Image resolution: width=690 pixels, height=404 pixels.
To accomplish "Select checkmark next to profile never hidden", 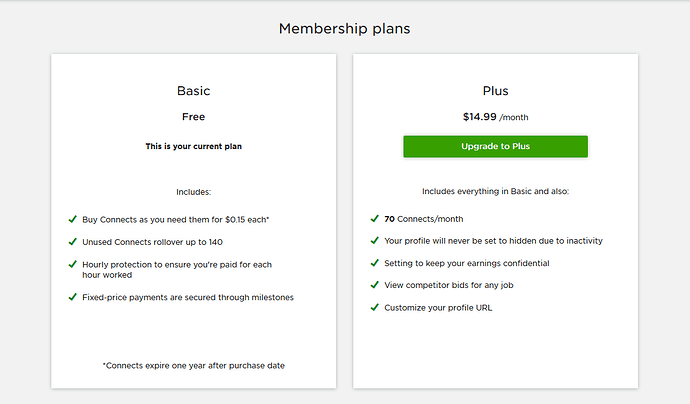I will tap(374, 241).
